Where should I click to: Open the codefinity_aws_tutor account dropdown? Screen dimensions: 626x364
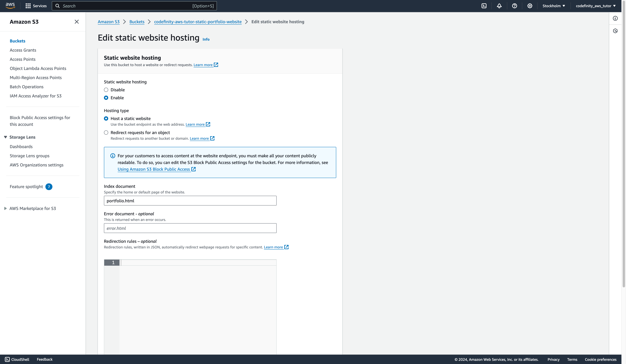(595, 6)
